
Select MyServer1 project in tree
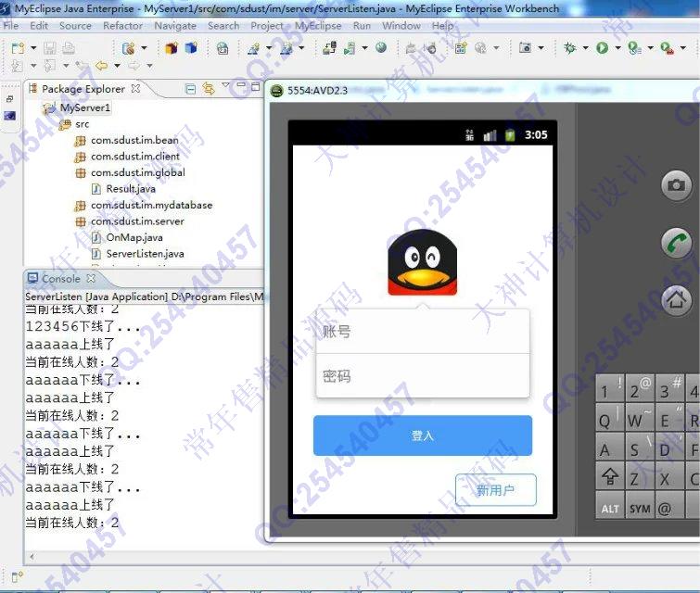(x=84, y=107)
